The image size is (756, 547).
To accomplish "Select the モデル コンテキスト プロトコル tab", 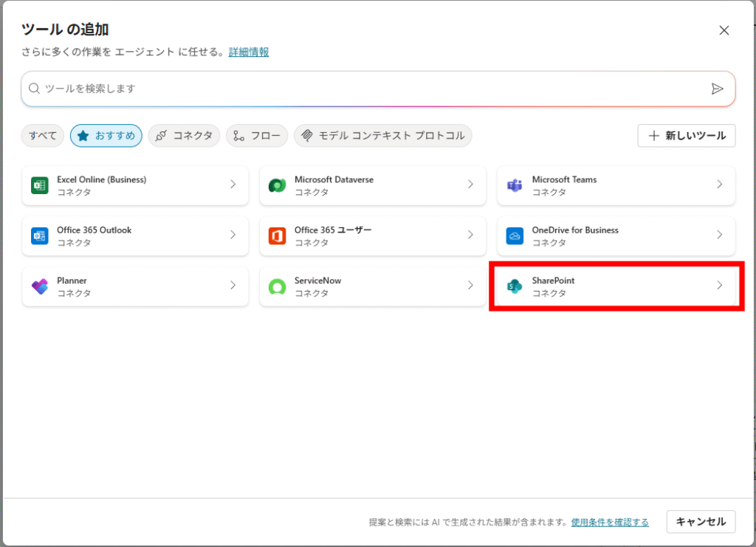I will pyautogui.click(x=383, y=135).
